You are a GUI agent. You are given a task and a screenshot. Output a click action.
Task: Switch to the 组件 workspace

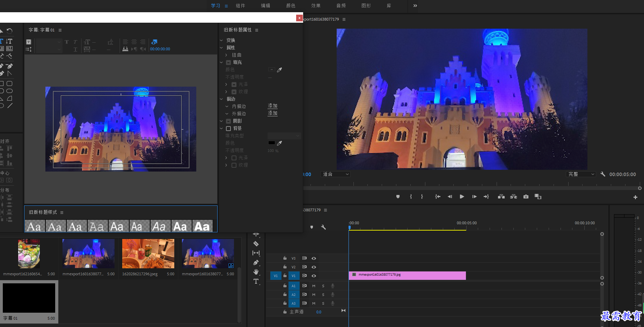[240, 6]
